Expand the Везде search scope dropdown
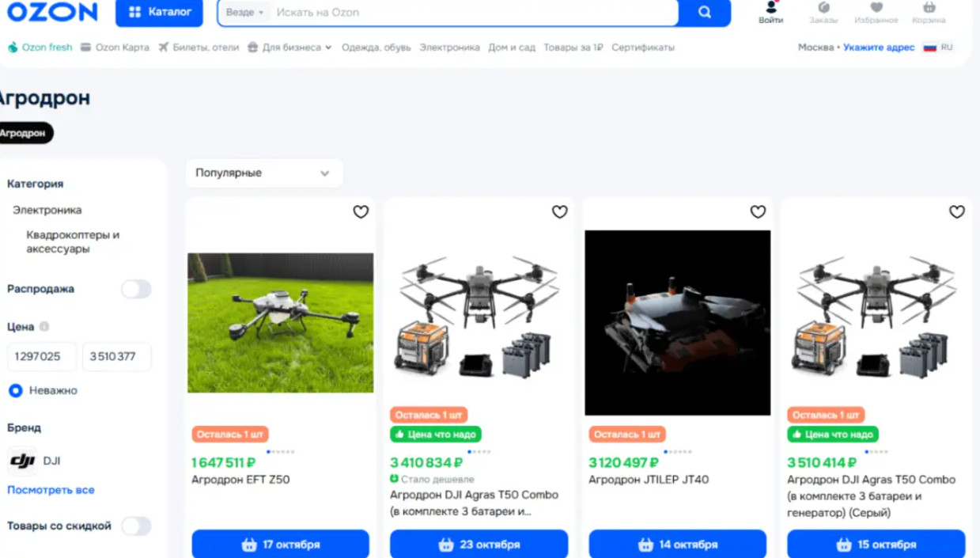 click(244, 13)
